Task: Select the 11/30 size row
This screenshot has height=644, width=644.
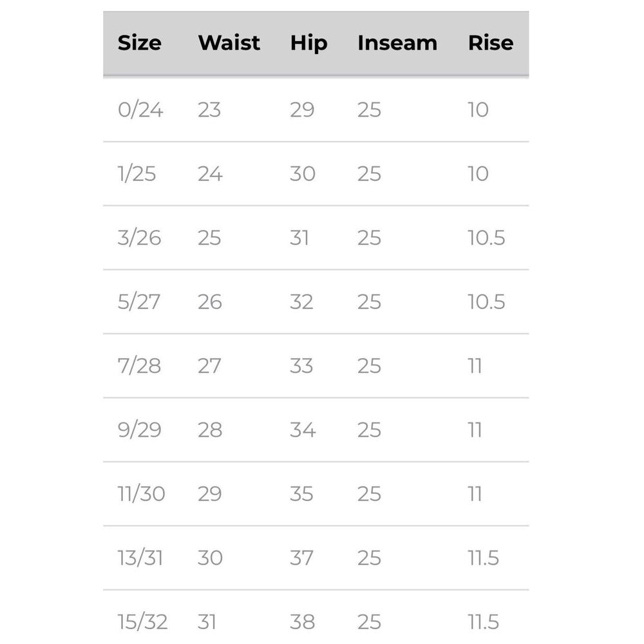Action: (316, 494)
